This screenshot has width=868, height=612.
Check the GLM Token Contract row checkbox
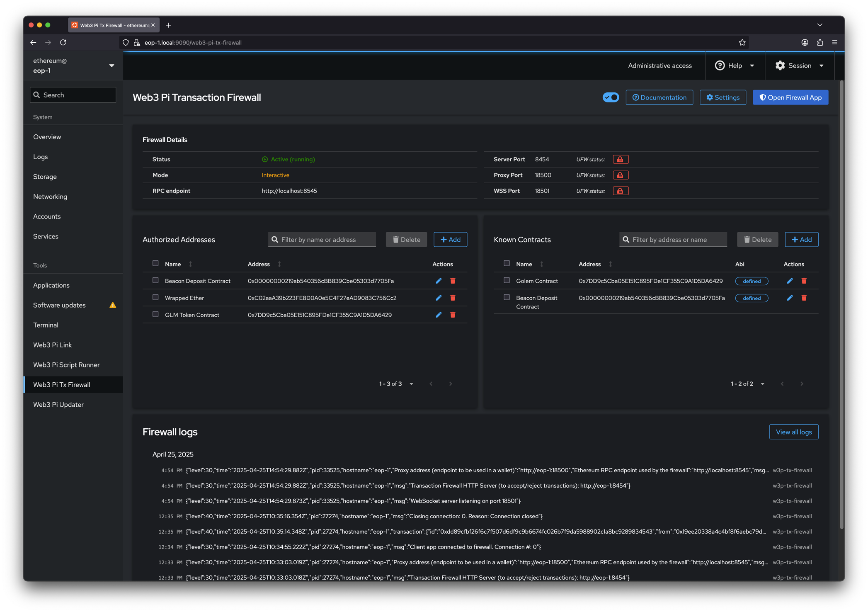click(155, 314)
